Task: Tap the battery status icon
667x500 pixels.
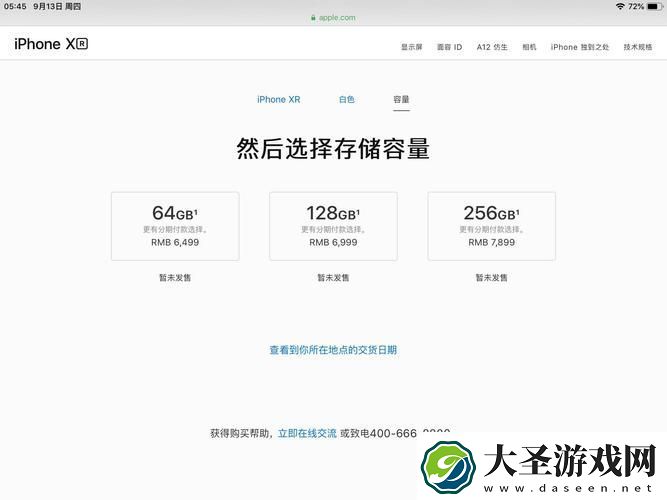Action: [x=654, y=6]
